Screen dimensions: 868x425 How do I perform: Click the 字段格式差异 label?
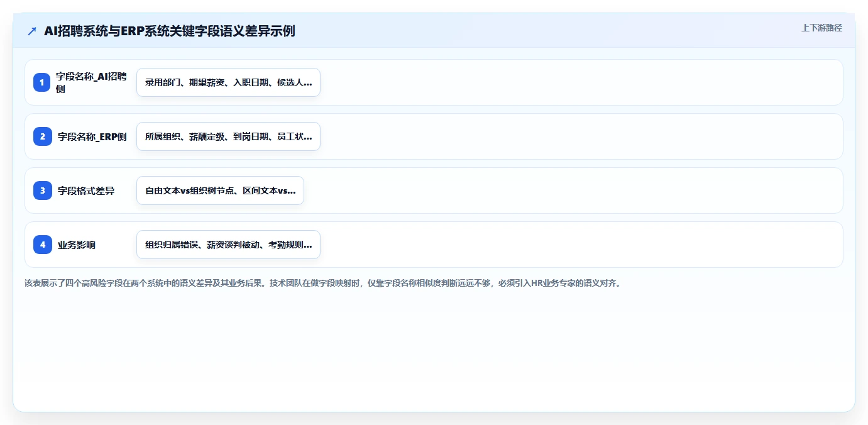tap(86, 190)
